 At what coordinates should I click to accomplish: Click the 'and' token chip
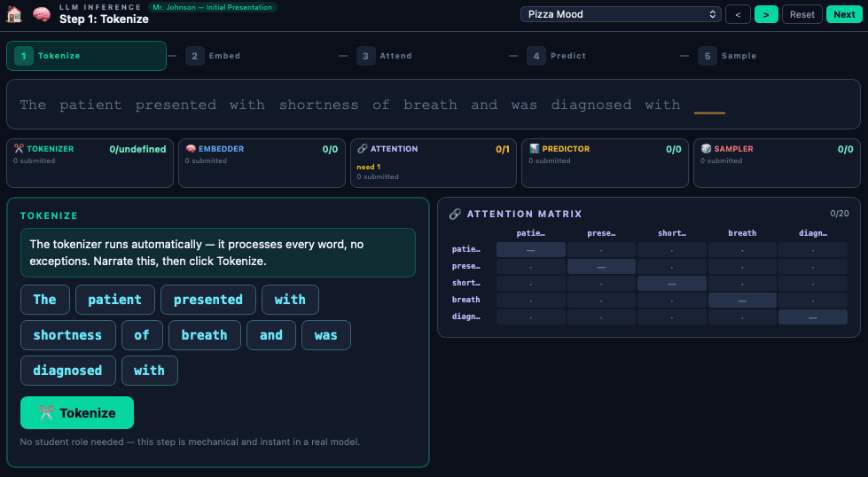pos(271,335)
